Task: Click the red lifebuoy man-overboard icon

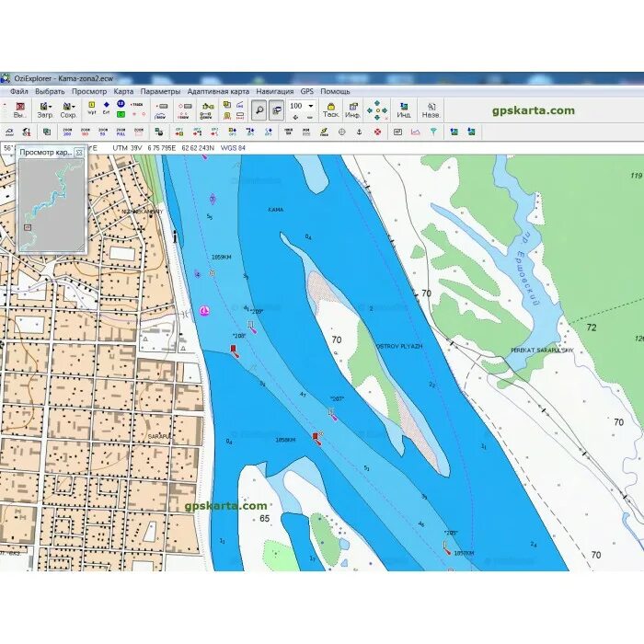Action: tap(377, 132)
